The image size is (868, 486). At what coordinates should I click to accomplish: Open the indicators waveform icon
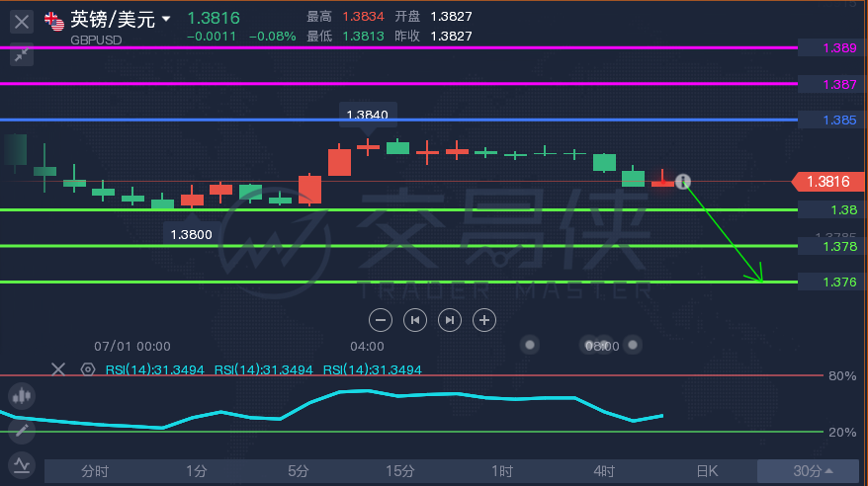click(22, 465)
